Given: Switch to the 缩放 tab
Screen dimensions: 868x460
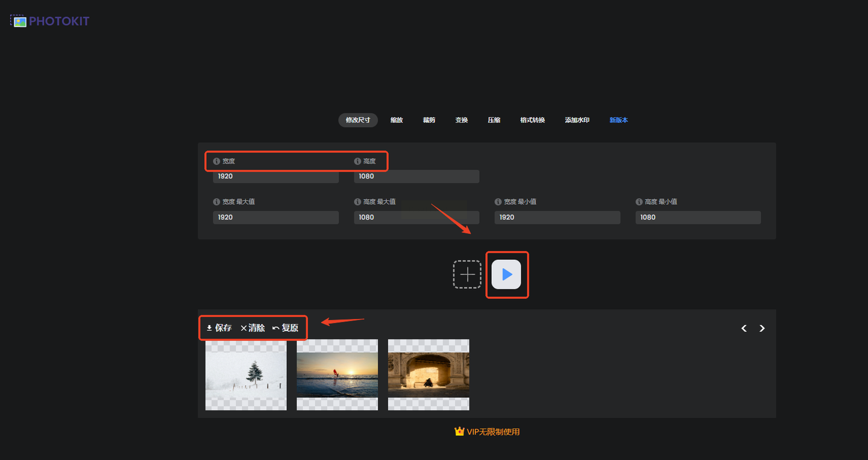Looking at the screenshot, I should tap(396, 120).
